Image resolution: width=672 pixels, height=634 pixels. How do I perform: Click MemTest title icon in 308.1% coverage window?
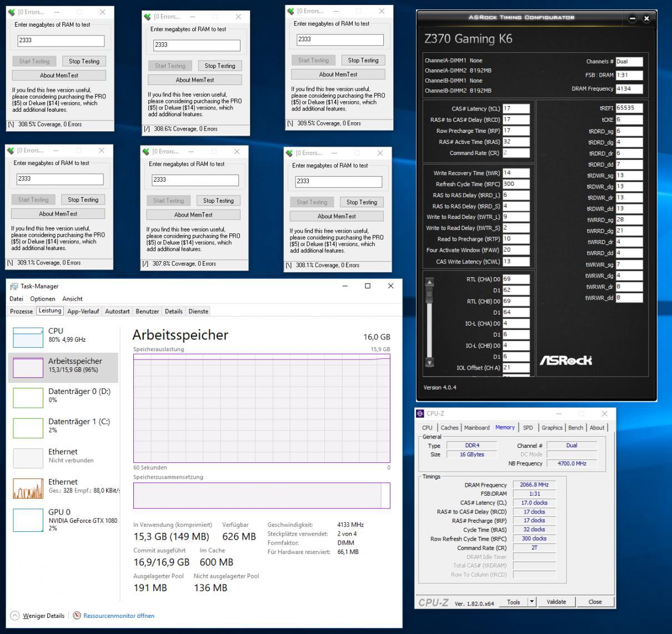tap(289, 153)
